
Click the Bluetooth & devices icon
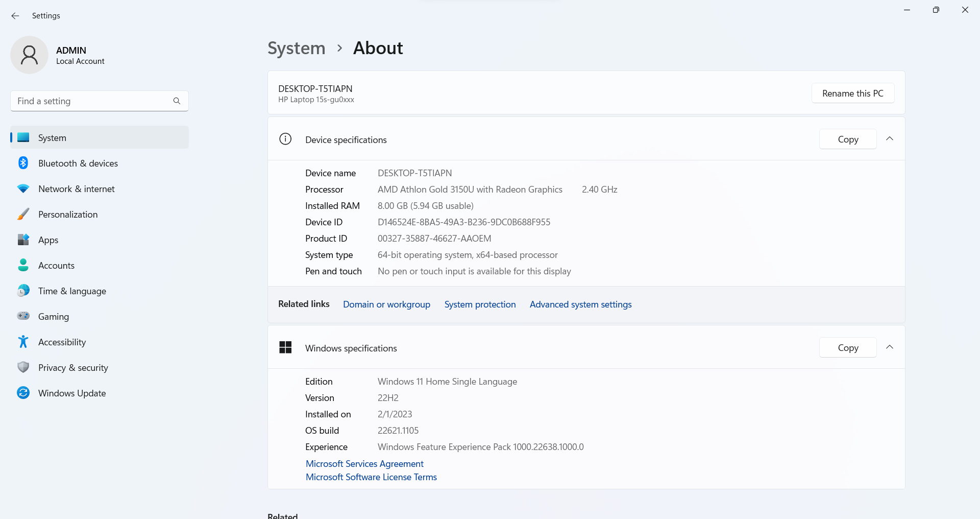(23, 163)
